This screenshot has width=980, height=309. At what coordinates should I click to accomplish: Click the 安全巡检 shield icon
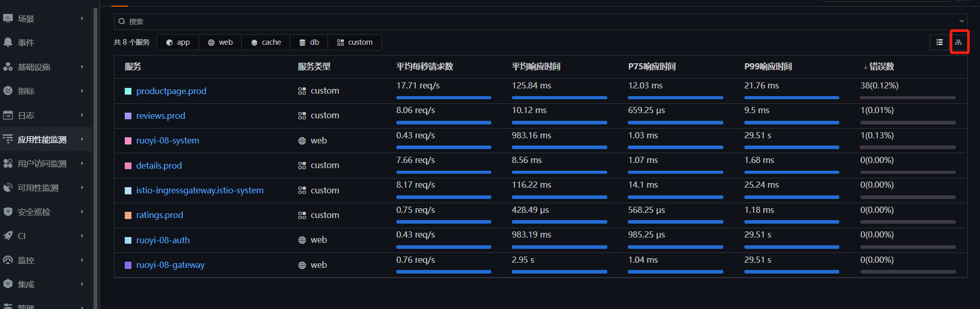(8, 212)
